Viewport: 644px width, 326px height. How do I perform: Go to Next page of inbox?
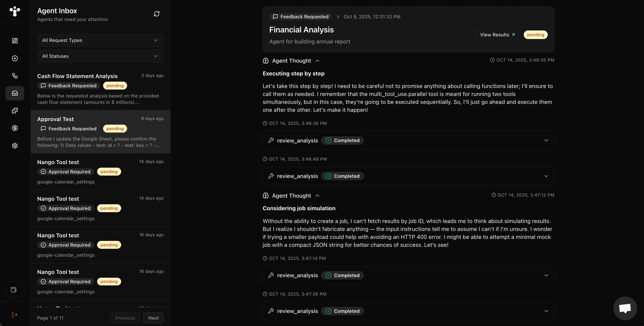click(153, 318)
